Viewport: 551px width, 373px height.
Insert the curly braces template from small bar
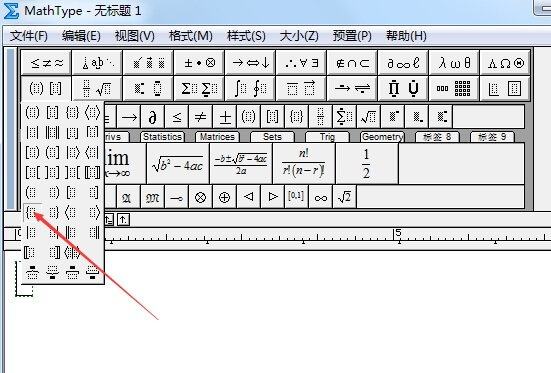point(297,117)
